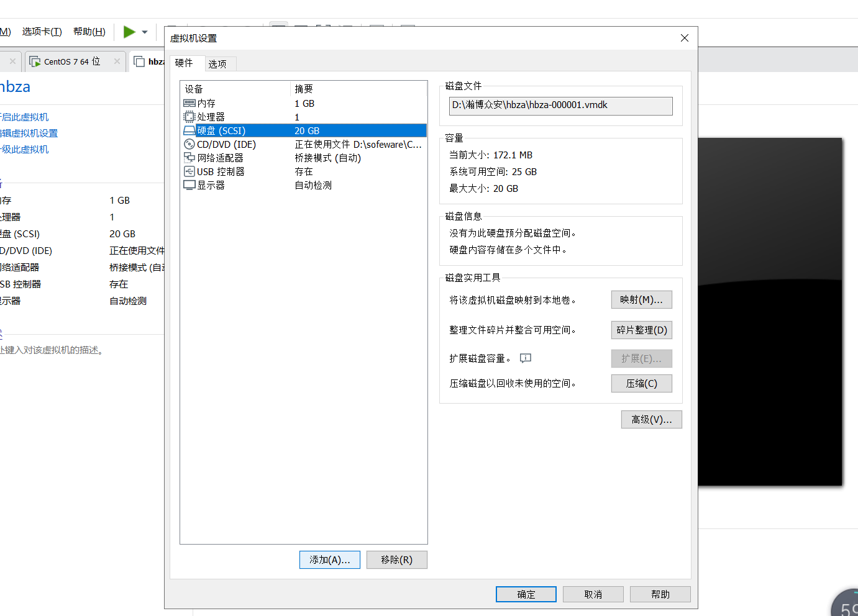
Task: Click the disabled 扩展(E)... button
Action: coord(642,358)
